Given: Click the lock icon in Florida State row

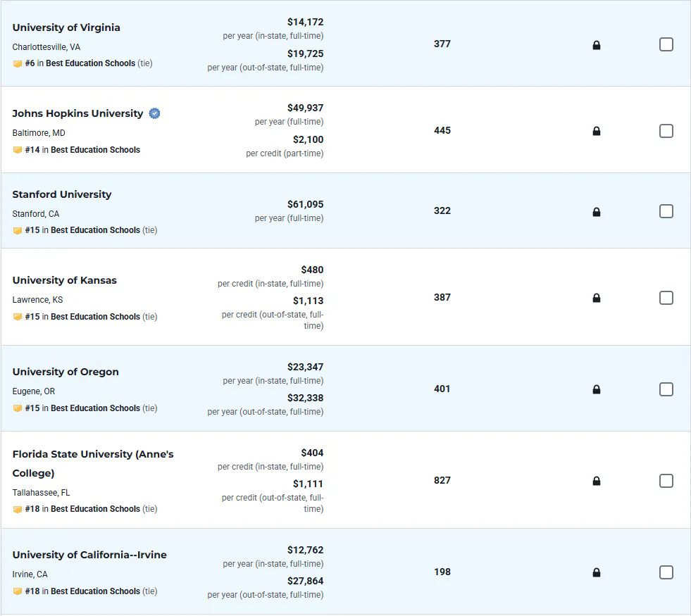Looking at the screenshot, I should tap(597, 481).
